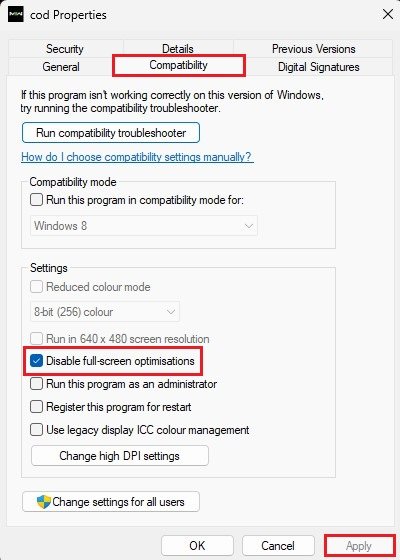Enable Run this program in compatibility mode
400x560 pixels.
point(36,200)
